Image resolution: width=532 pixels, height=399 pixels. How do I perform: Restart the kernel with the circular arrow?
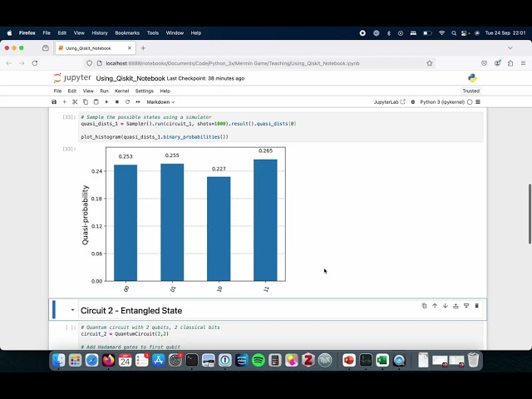point(127,101)
